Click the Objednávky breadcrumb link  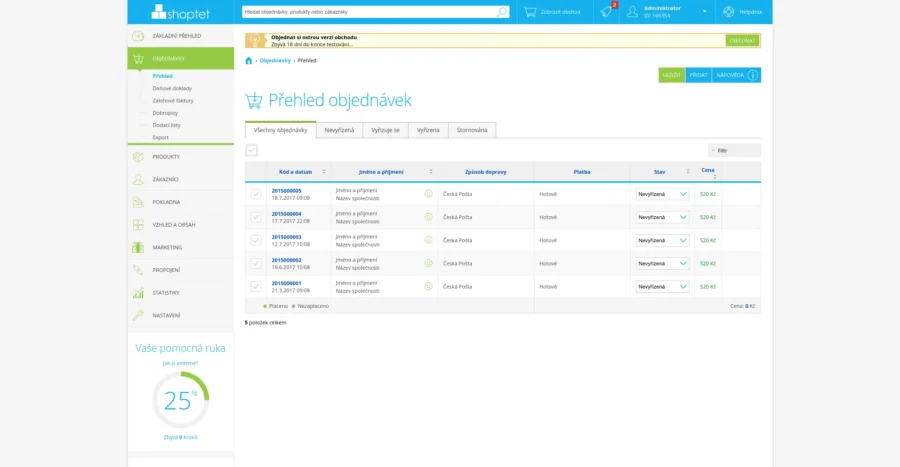(x=275, y=60)
